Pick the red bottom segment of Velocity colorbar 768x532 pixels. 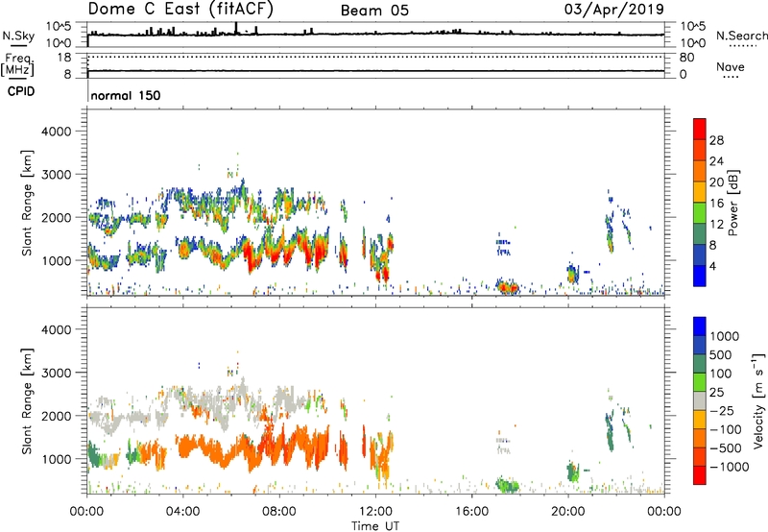pos(700,475)
